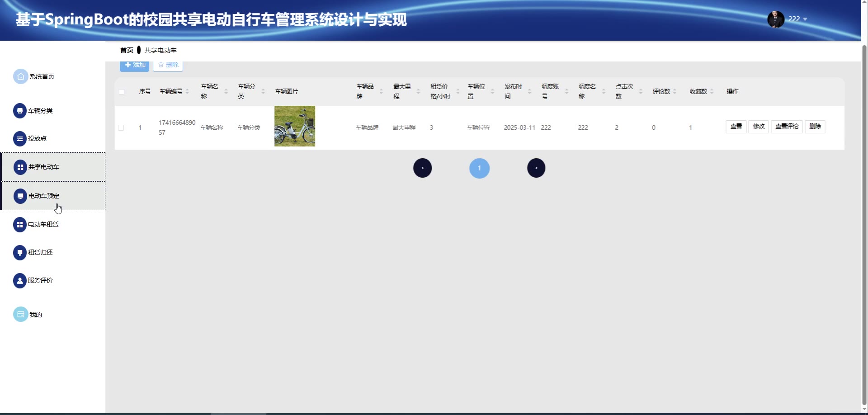Check the row 1 checkbox
Screen dimensions: 868x415
121,128
